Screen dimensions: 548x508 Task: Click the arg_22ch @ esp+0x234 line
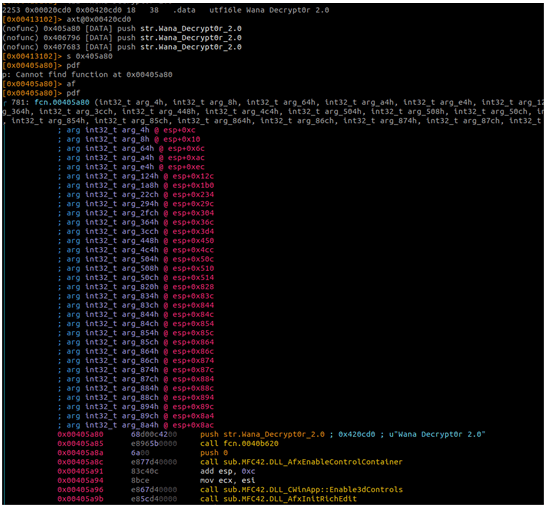click(136, 195)
